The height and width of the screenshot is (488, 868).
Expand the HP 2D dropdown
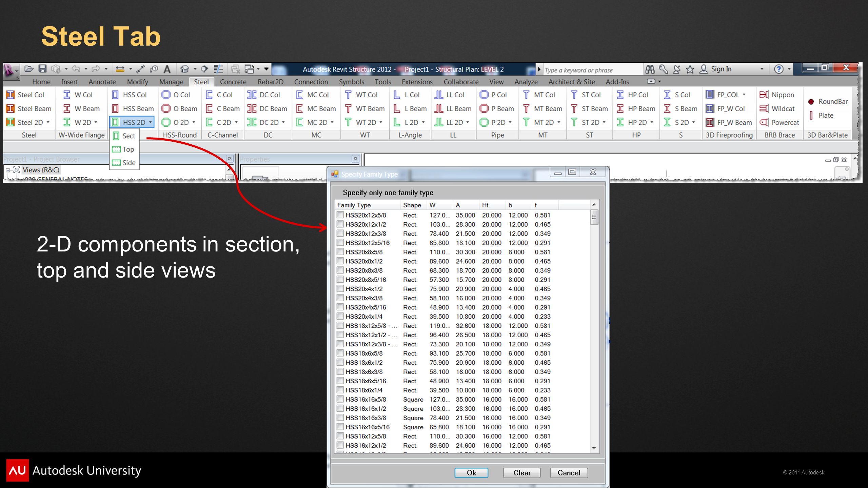652,122
